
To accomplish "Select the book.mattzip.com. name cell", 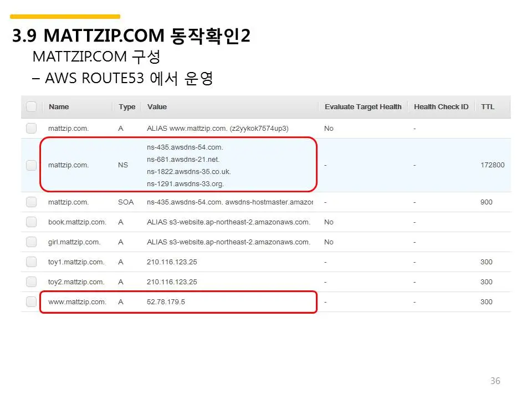I will click(77, 222).
